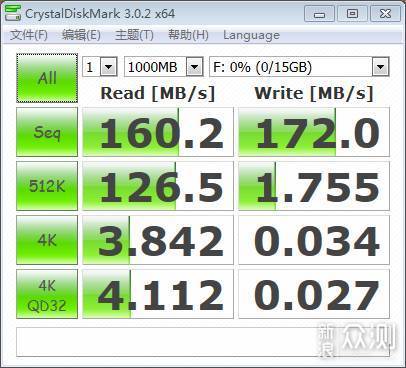Click the empty comment field at bottom
Image resolution: width=406 pixels, height=368 pixels.
pyautogui.click(x=203, y=342)
